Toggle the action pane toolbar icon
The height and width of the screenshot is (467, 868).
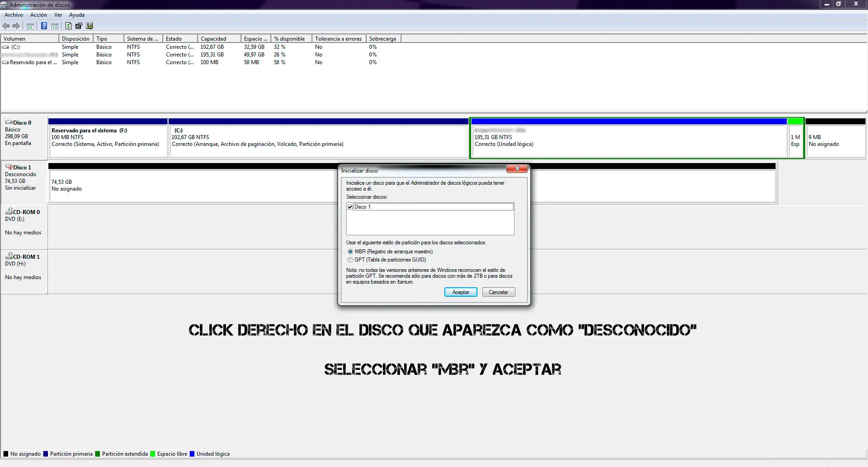[55, 26]
